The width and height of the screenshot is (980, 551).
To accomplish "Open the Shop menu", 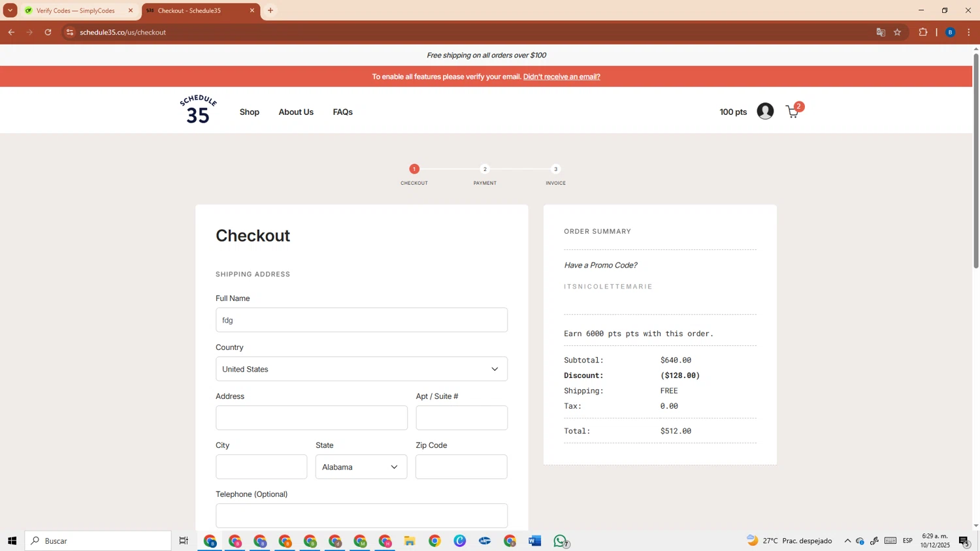I will click(x=250, y=112).
